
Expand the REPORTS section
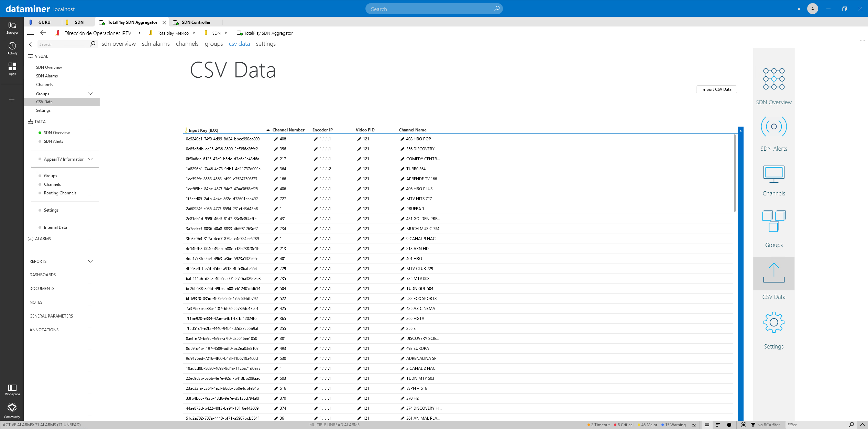[x=90, y=261]
